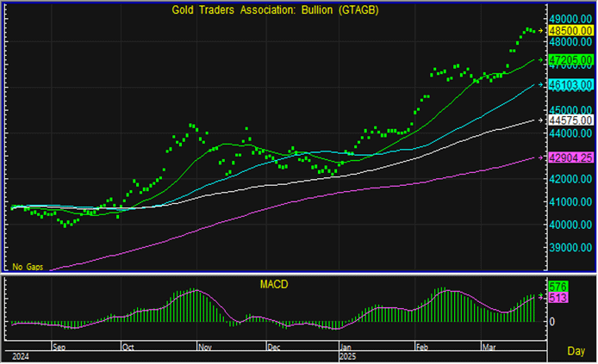
Task: Click the Feb marker on time axis
Action: coord(423,348)
